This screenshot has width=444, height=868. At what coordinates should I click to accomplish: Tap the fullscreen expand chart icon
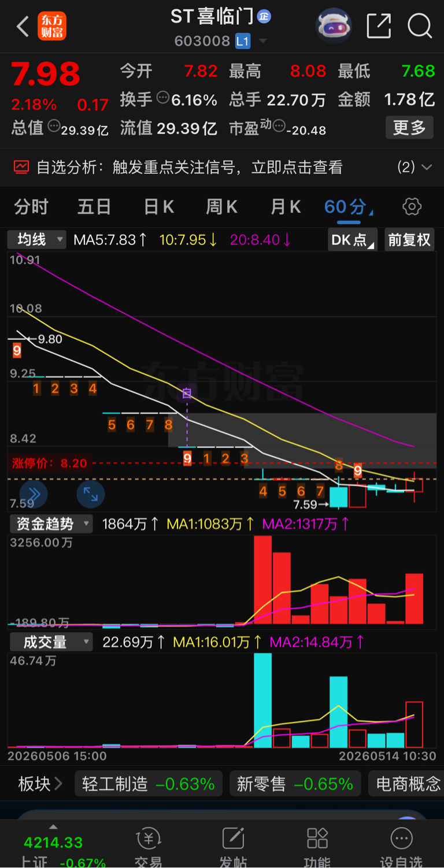[90, 494]
